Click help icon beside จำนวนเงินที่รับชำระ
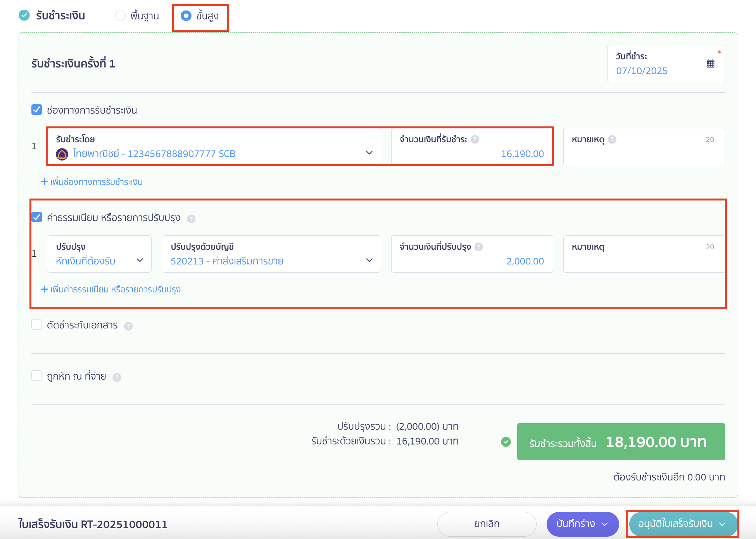The image size is (756, 539). click(475, 140)
